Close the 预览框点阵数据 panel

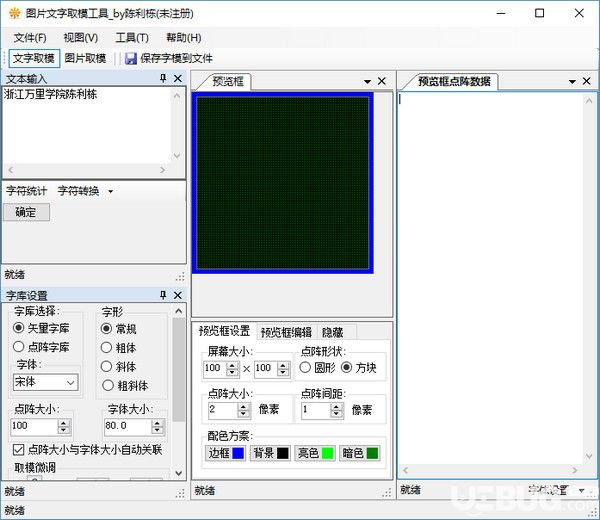pyautogui.click(x=587, y=81)
